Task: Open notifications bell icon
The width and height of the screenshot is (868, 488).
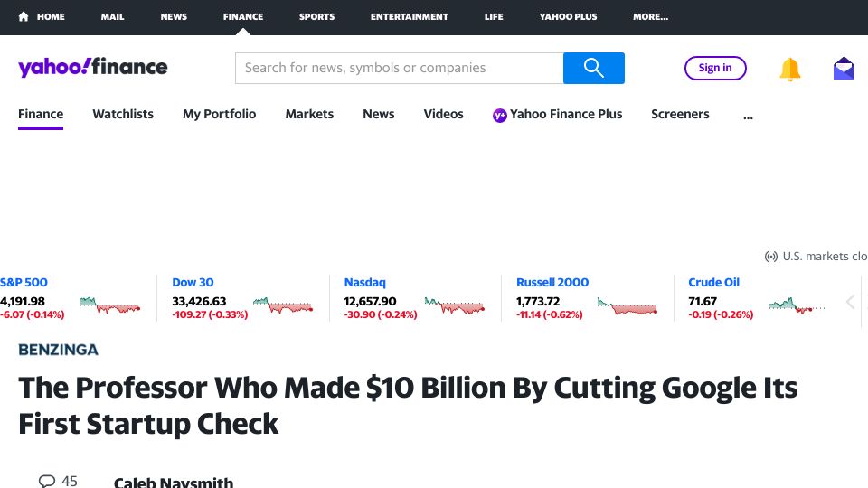Action: (790, 70)
